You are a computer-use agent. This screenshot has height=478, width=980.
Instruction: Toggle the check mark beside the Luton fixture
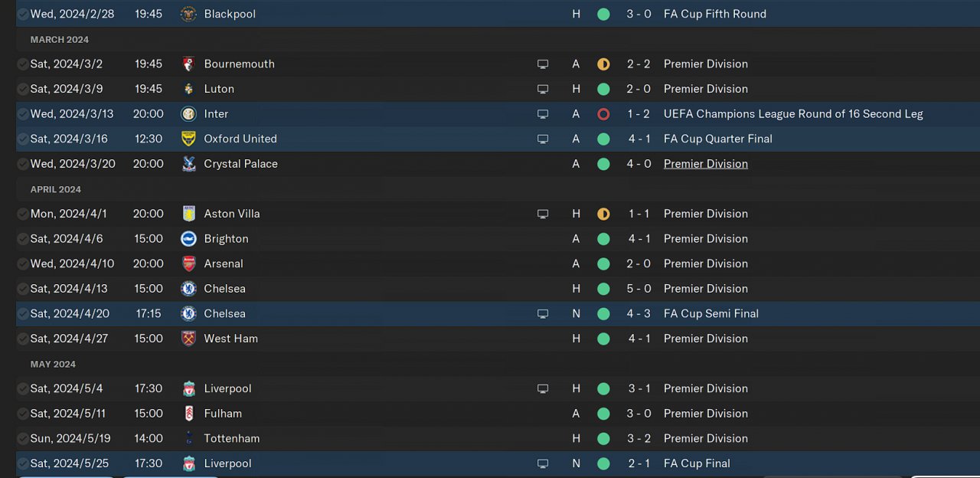tap(23, 89)
